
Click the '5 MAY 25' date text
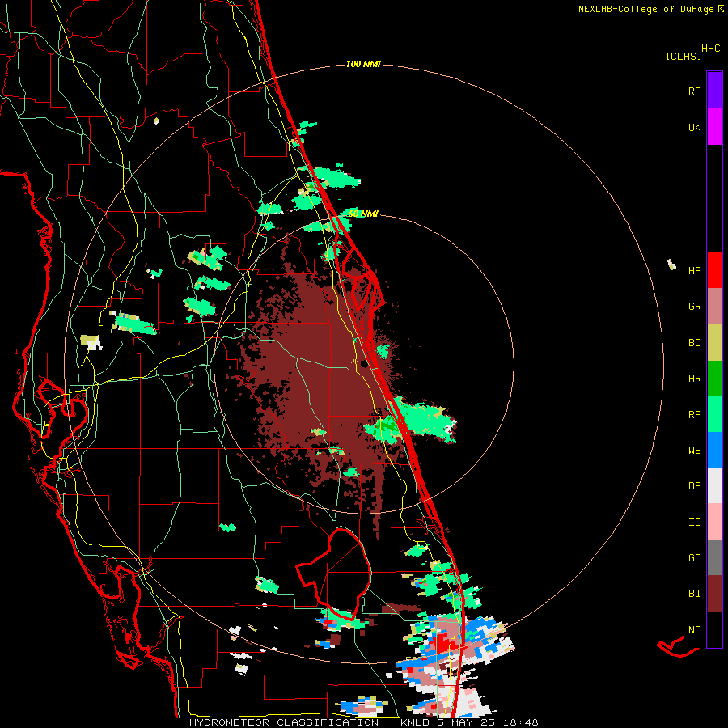(467, 722)
